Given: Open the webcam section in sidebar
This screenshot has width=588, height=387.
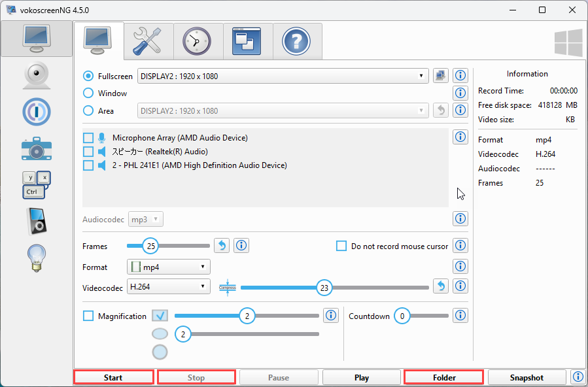Looking at the screenshot, I should 37,75.
